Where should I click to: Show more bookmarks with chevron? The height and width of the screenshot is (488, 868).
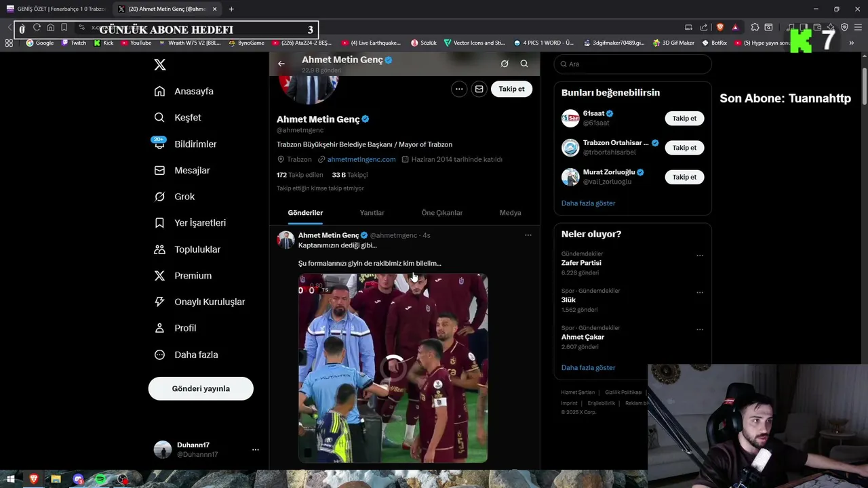click(851, 43)
